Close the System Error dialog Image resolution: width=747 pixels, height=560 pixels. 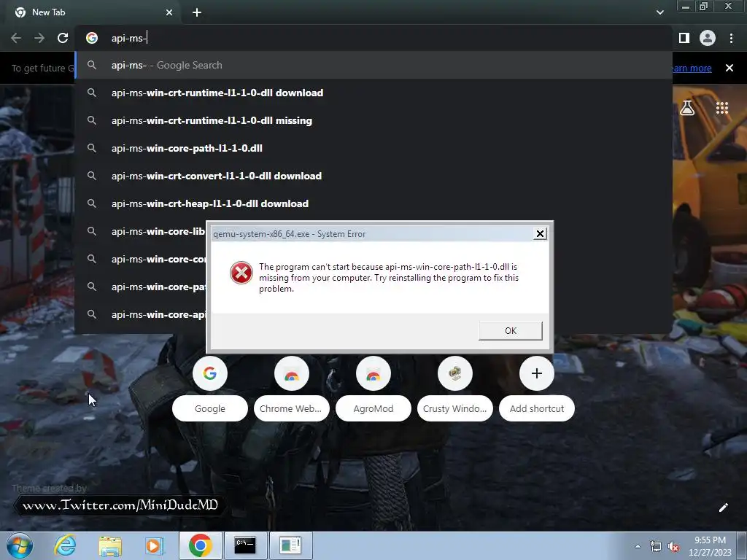[540, 234]
